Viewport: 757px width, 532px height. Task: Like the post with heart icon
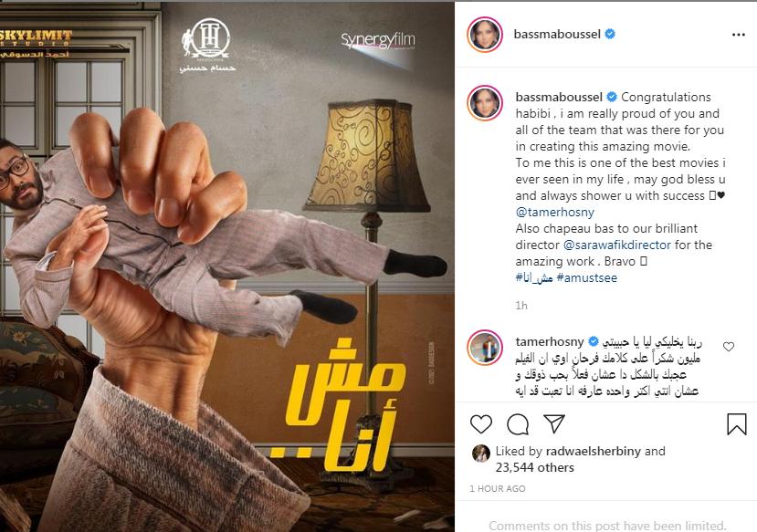(481, 424)
